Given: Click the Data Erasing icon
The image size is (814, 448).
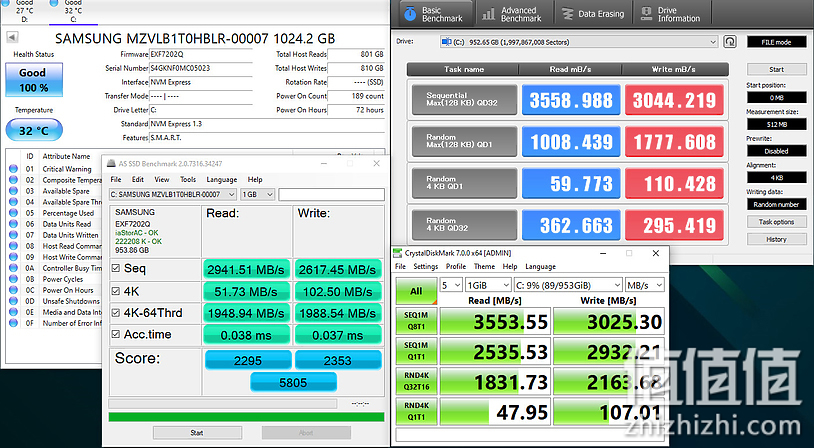Looking at the screenshot, I should pyautogui.click(x=568, y=14).
